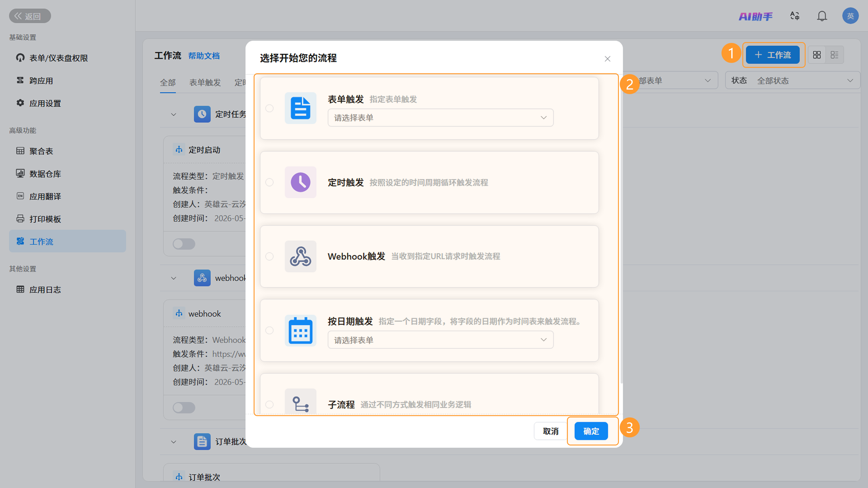Click the 表单触发 document icon
The height and width of the screenshot is (488, 868).
click(301, 108)
